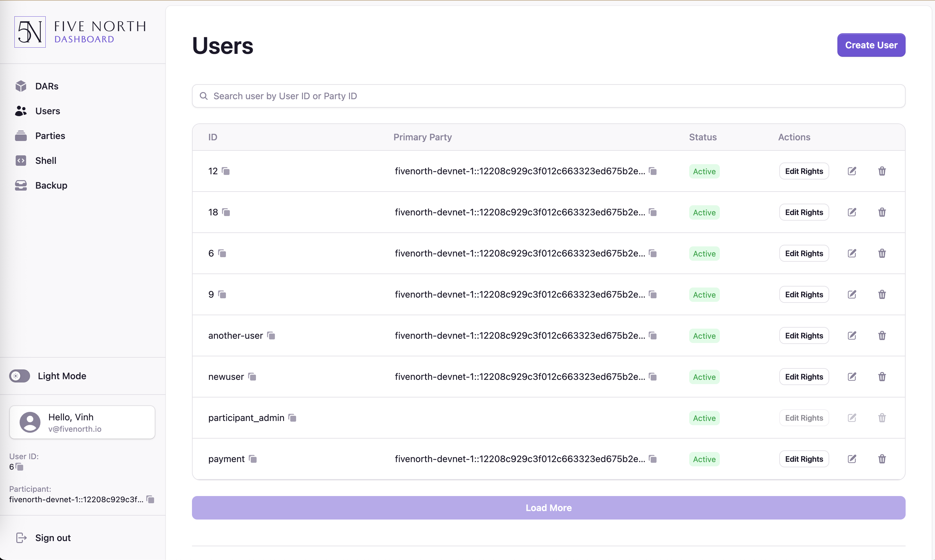Click the Create User button
The image size is (935, 560).
click(871, 45)
